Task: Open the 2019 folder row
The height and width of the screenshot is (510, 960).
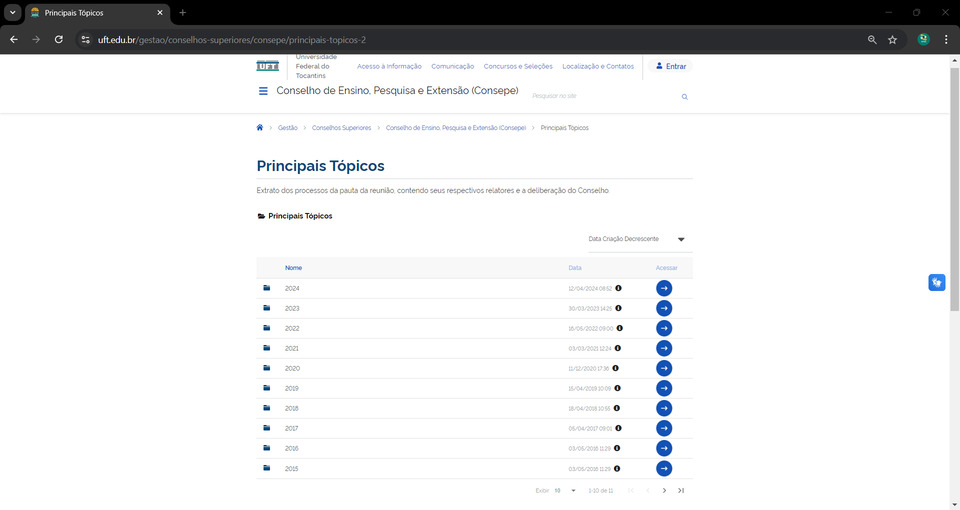Action: coord(292,388)
